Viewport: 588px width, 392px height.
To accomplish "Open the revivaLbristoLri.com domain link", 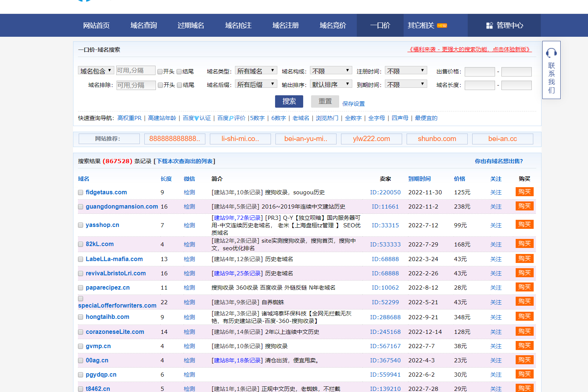I will [x=116, y=273].
